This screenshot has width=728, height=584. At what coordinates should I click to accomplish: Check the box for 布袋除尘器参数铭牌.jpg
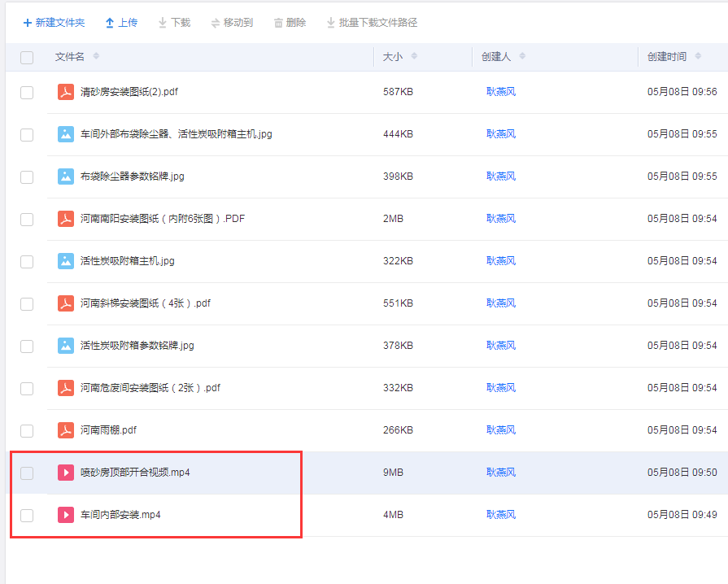(x=27, y=177)
